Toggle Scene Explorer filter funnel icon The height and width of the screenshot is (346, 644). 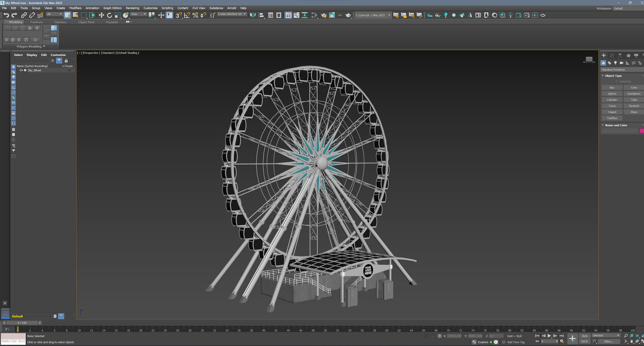coord(59,61)
